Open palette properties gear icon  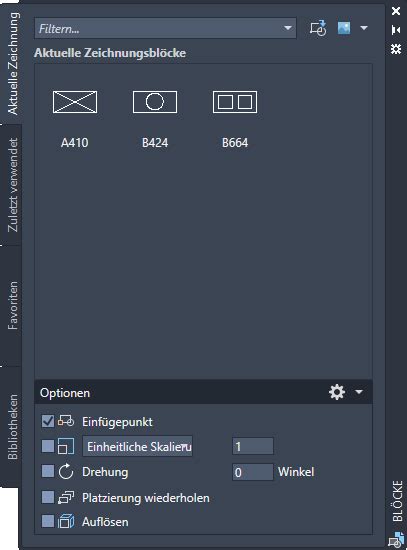pos(396,49)
